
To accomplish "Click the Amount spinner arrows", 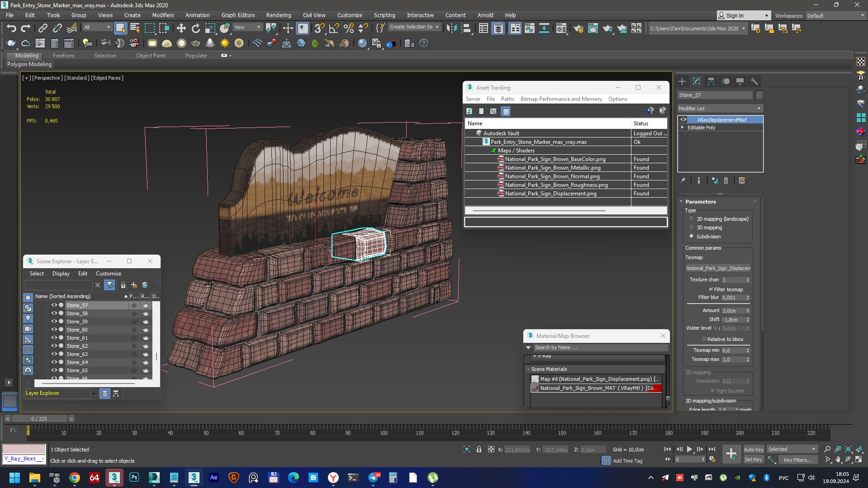I will coord(748,311).
